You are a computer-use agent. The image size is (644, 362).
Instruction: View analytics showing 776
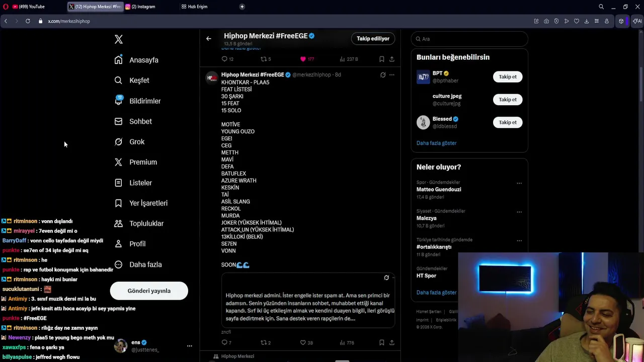pos(347,342)
